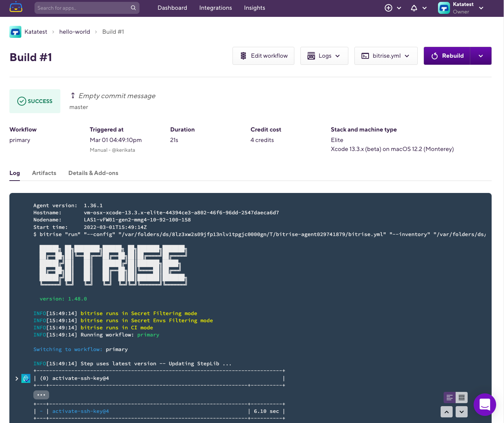This screenshot has height=423, width=504.
Task: Click the Katatest breadcrumb workspace icon
Action: click(x=15, y=32)
